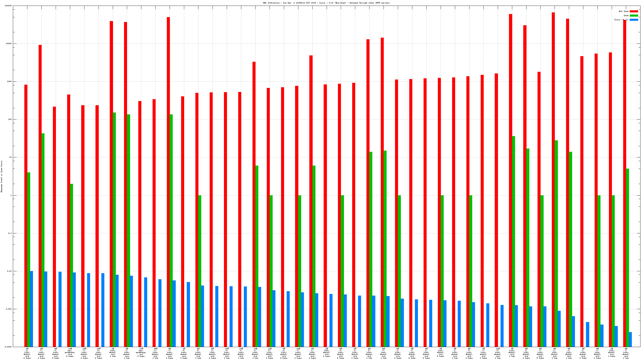
Task: Click the 10000 y-axis tick label
Action: tap(9, 44)
